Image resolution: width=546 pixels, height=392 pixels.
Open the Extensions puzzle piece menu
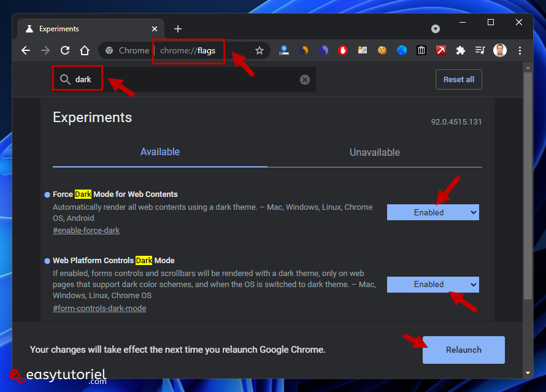tap(460, 50)
